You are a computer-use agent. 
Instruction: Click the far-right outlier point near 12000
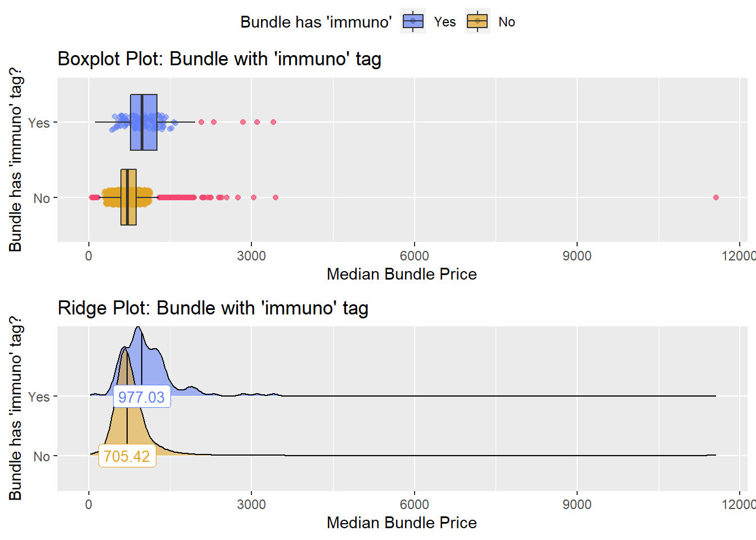click(716, 197)
